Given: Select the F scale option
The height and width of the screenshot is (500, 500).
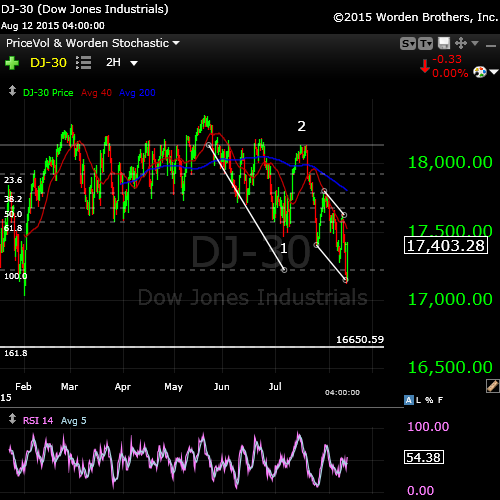Looking at the screenshot, I should (440, 400).
